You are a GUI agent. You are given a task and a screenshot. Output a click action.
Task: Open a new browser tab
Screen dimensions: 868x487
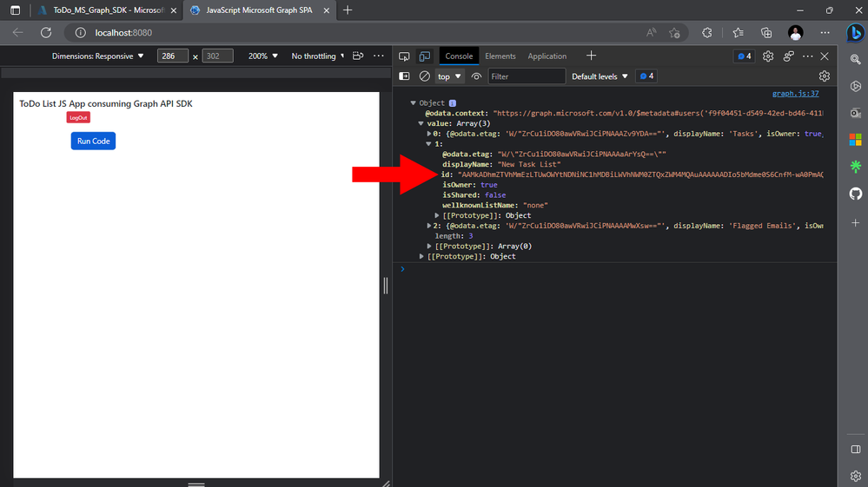(x=348, y=10)
